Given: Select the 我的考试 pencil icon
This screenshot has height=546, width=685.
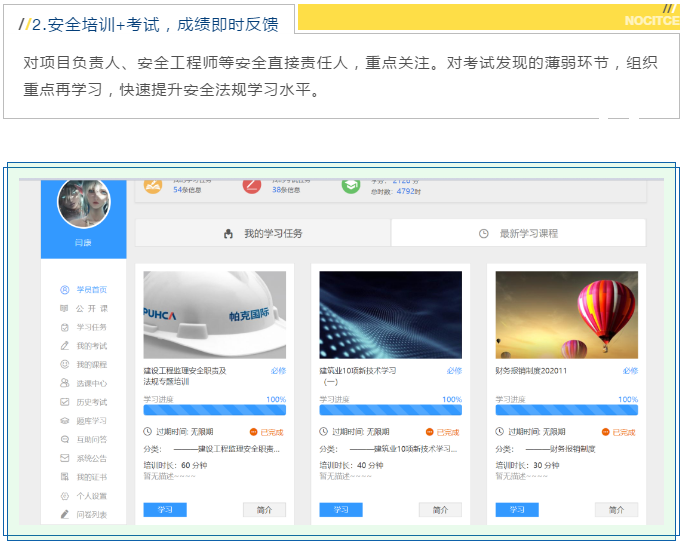Looking at the screenshot, I should [x=65, y=346].
